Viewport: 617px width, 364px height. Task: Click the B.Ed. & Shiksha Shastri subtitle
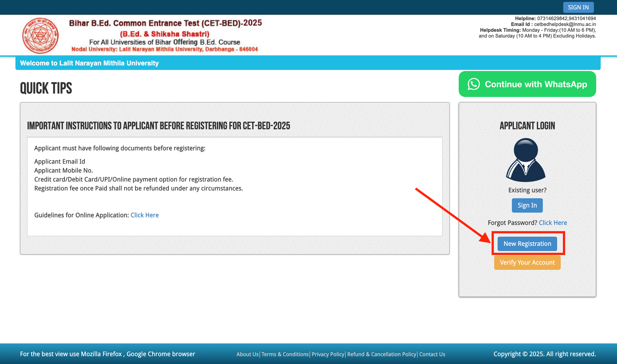click(x=165, y=34)
